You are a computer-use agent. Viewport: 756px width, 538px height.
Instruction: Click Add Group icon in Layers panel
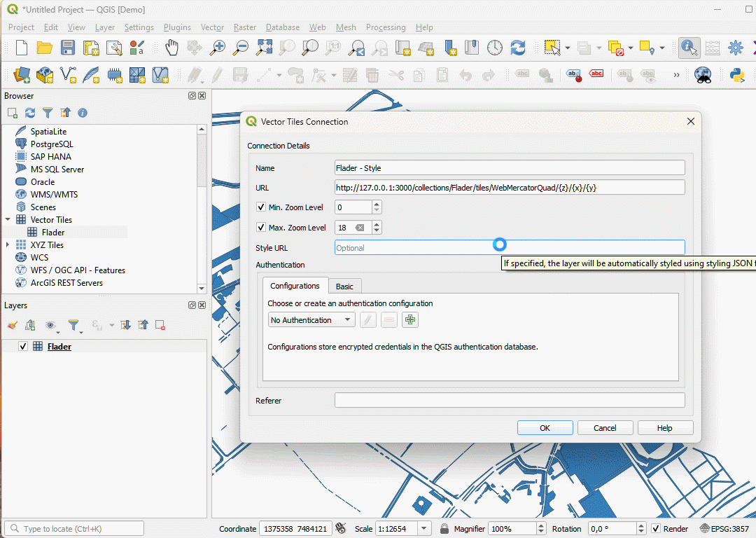pos(30,325)
